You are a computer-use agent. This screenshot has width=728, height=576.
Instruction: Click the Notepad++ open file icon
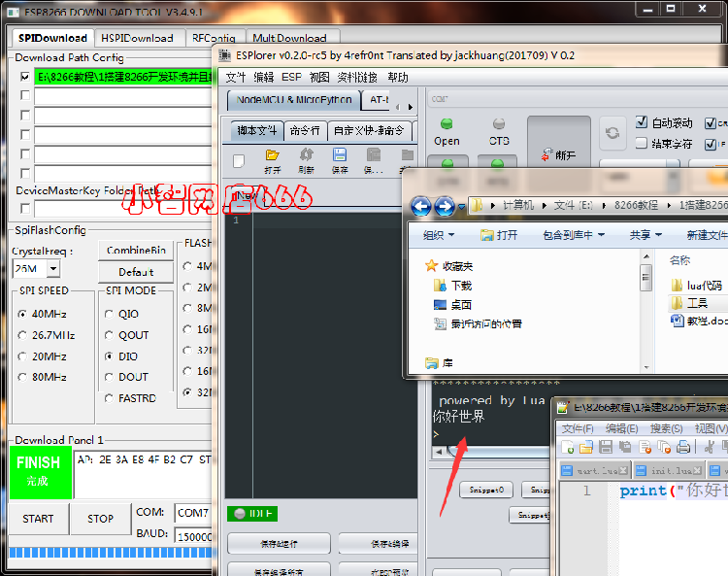coord(586,447)
